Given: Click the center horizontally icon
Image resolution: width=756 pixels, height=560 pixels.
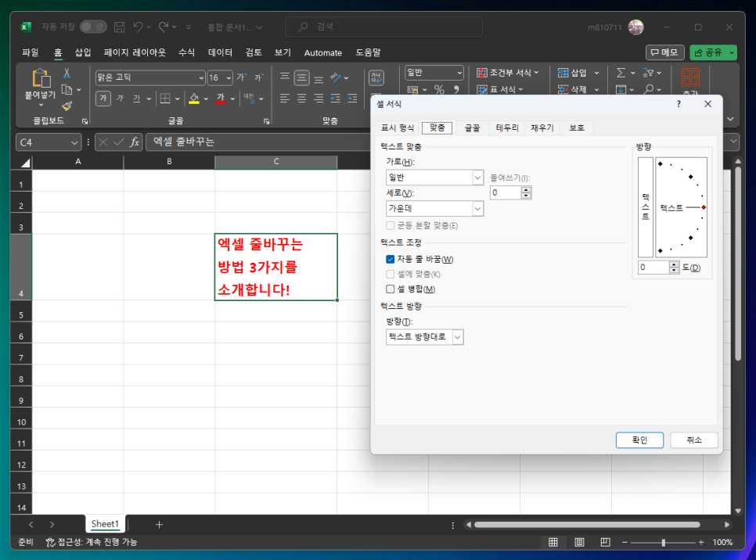Looking at the screenshot, I should pyautogui.click(x=302, y=99).
